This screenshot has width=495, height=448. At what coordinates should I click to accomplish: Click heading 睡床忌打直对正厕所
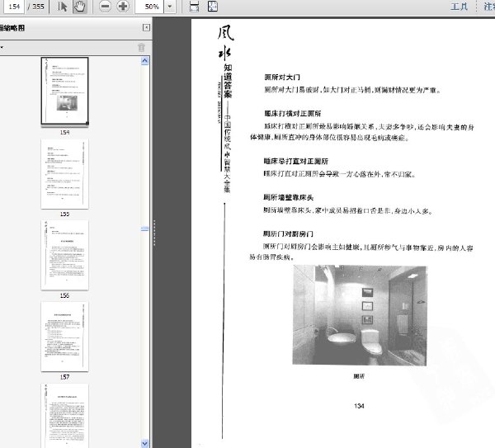click(296, 162)
